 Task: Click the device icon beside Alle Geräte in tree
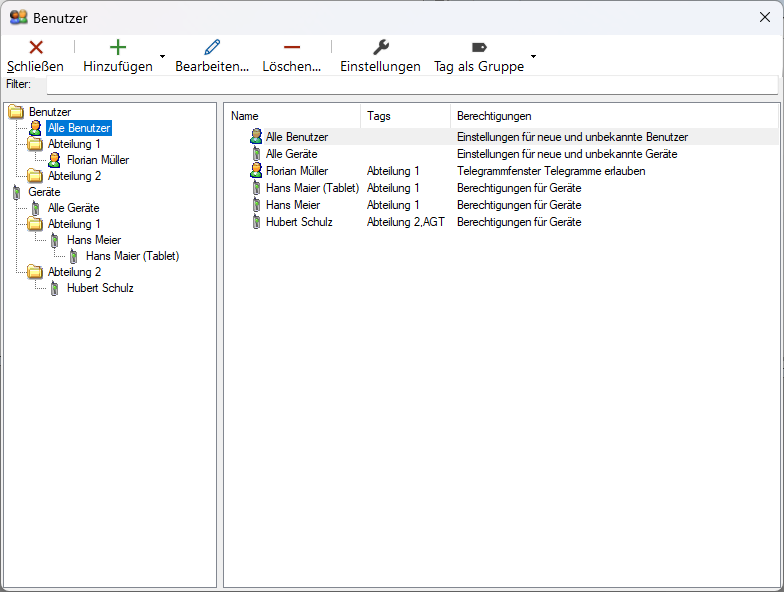[36, 208]
